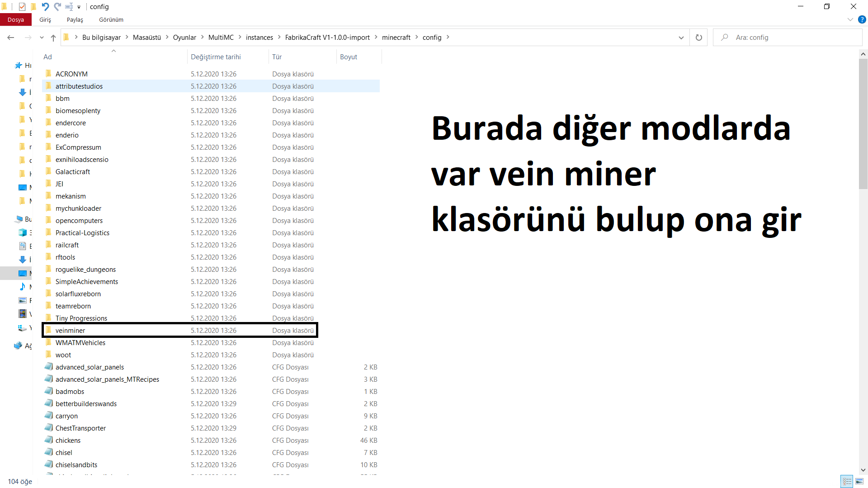Sort by Değiştirme tarihi column header
Screen dimensions: 868x488
coord(228,57)
